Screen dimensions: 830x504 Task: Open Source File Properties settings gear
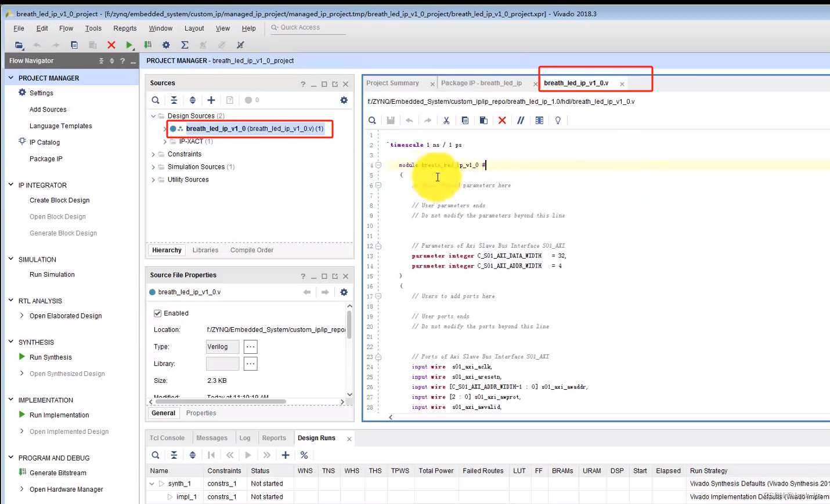(x=344, y=292)
